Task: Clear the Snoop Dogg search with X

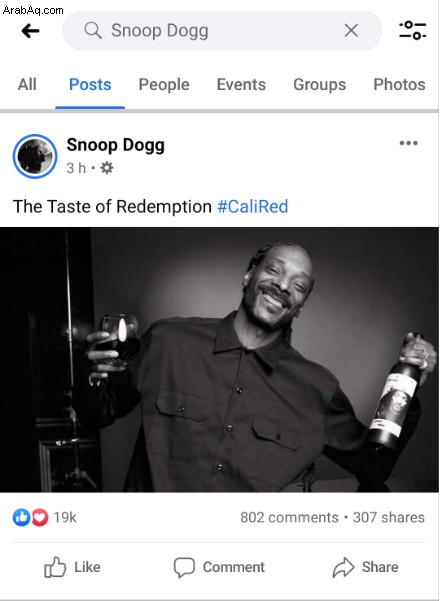Action: [351, 30]
